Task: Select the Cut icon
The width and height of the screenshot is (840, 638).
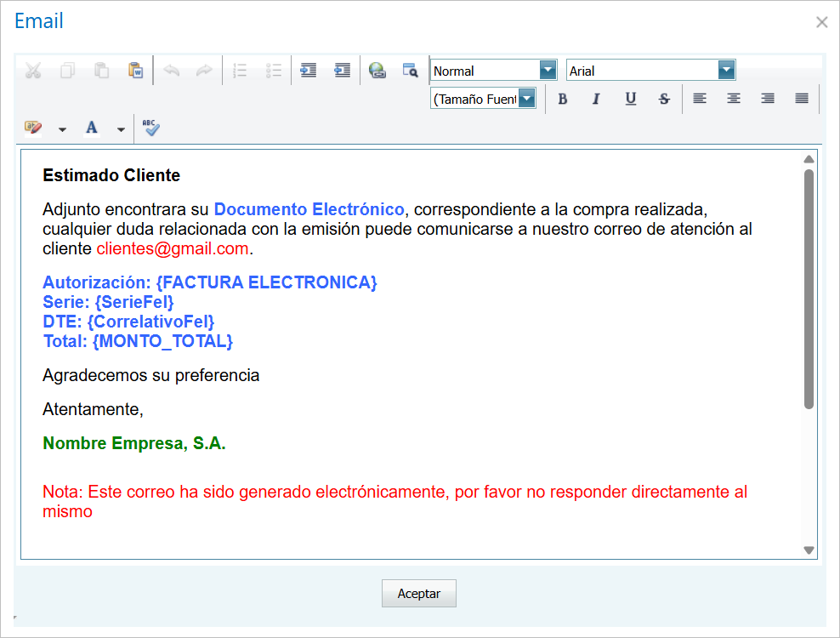Action: [x=32, y=70]
